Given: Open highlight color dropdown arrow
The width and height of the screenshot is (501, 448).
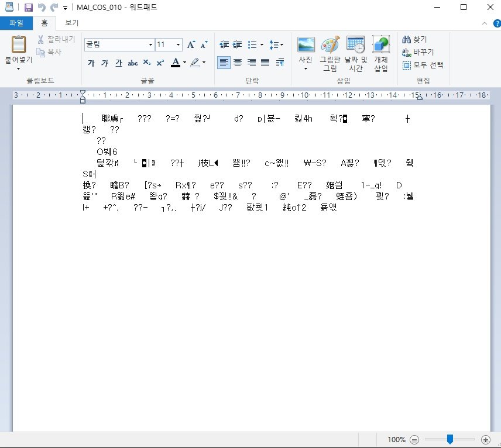Looking at the screenshot, I should [204, 63].
